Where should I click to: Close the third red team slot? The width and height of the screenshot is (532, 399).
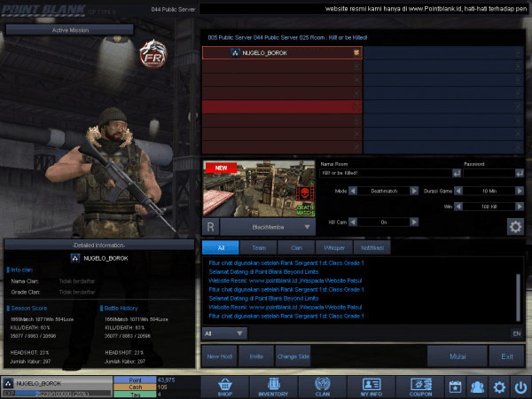click(x=356, y=80)
